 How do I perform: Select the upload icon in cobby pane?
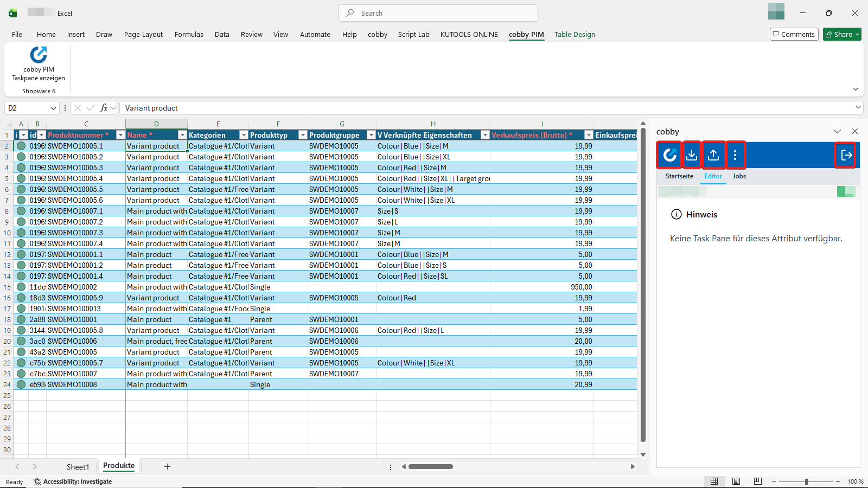pos(713,155)
